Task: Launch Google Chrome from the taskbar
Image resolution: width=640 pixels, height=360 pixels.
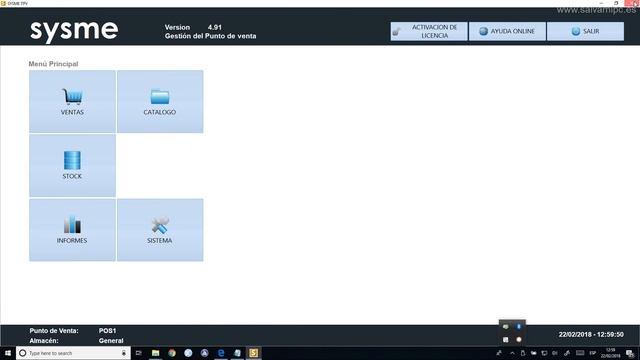Action: (x=172, y=353)
